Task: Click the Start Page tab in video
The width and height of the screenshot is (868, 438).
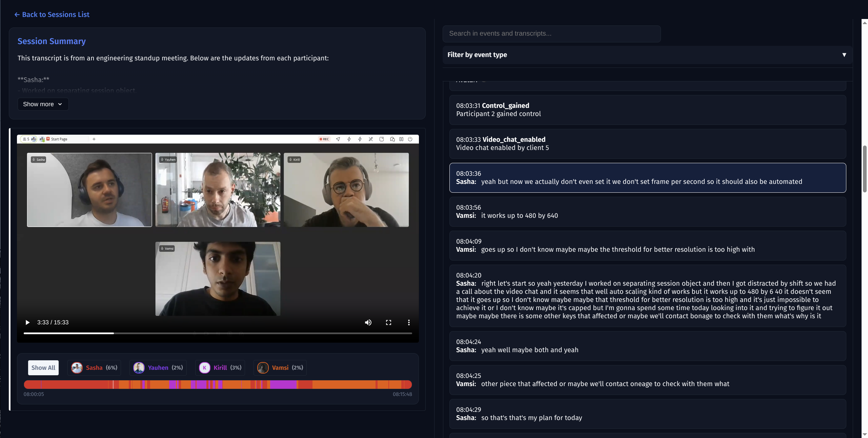Action: tap(64, 139)
